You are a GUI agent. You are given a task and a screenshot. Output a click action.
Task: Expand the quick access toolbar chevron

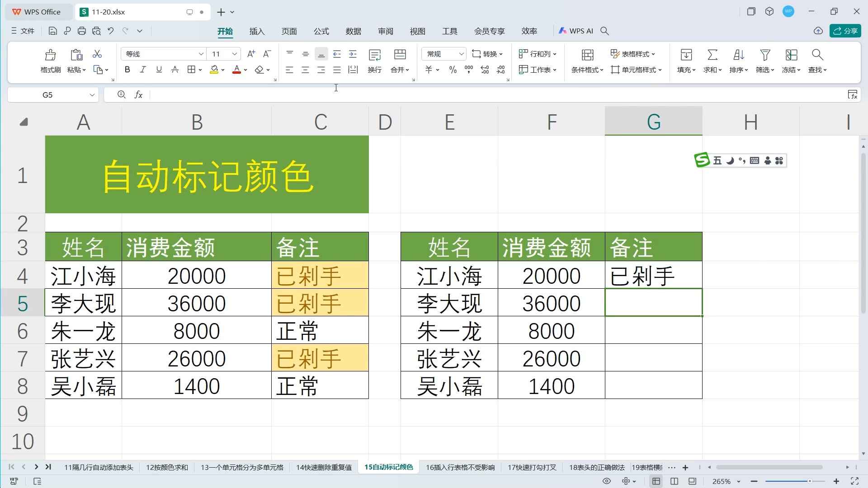(x=140, y=31)
